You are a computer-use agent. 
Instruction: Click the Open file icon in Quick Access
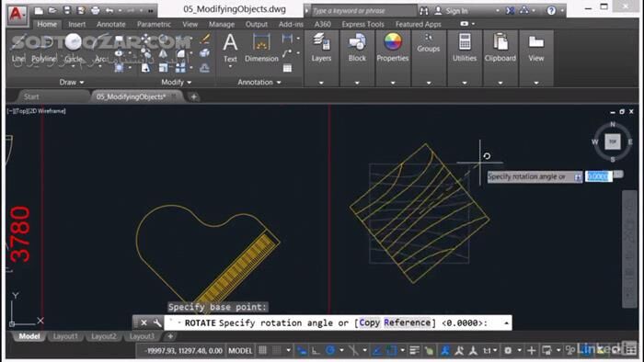(52, 10)
